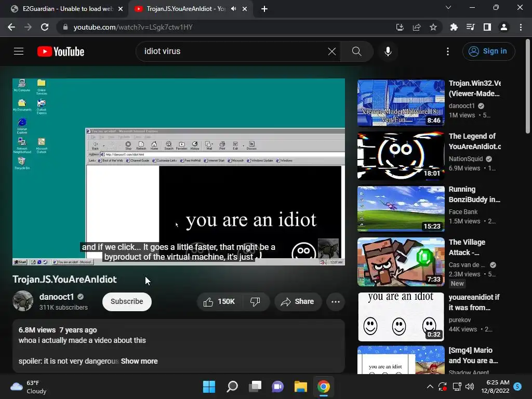
Task: Show hidden tray icons chevron
Action: click(430, 387)
